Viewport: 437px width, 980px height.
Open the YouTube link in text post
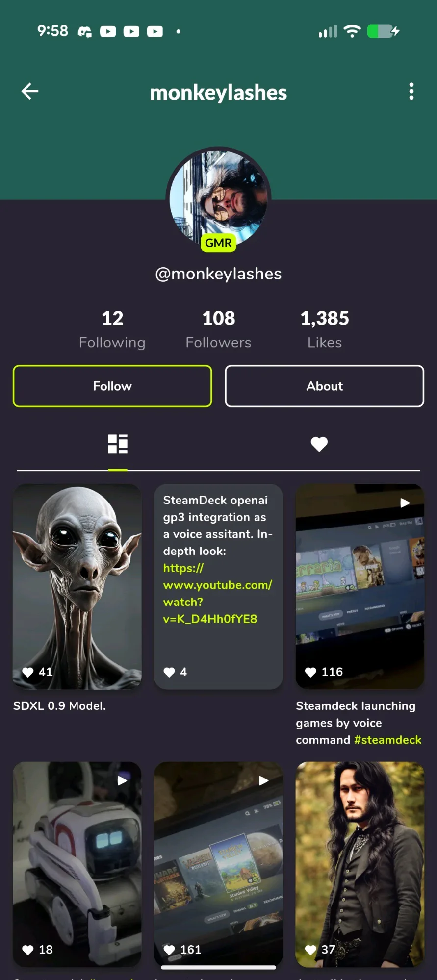(x=217, y=594)
